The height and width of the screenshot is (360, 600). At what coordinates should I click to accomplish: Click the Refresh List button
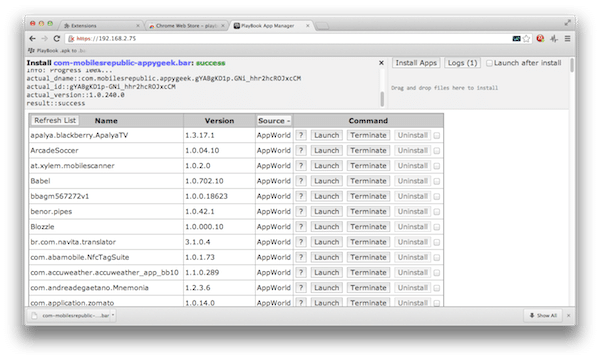[x=55, y=121]
